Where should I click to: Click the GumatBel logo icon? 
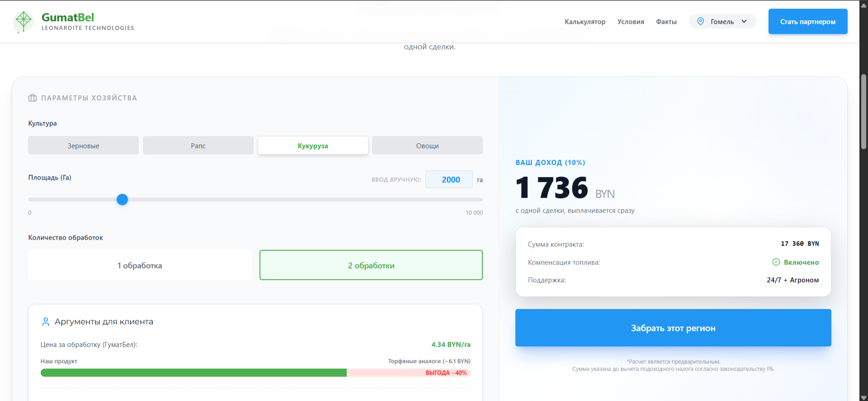tap(24, 21)
